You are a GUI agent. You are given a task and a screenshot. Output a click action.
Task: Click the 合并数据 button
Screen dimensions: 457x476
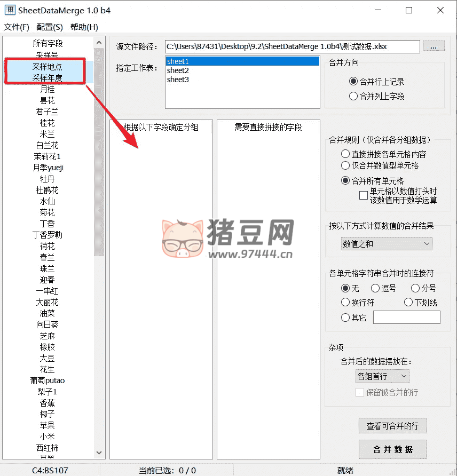tap(392, 449)
